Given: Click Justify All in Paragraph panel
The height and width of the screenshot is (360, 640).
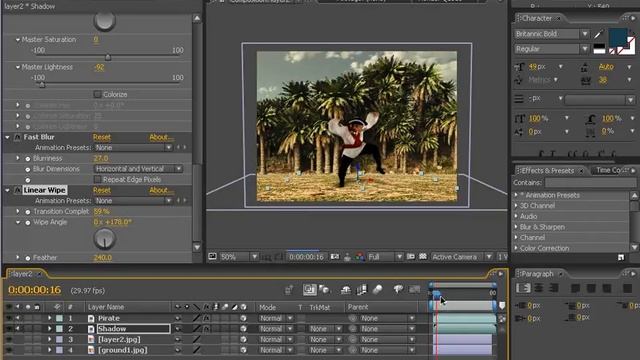Looking at the screenshot, I should (627, 288).
